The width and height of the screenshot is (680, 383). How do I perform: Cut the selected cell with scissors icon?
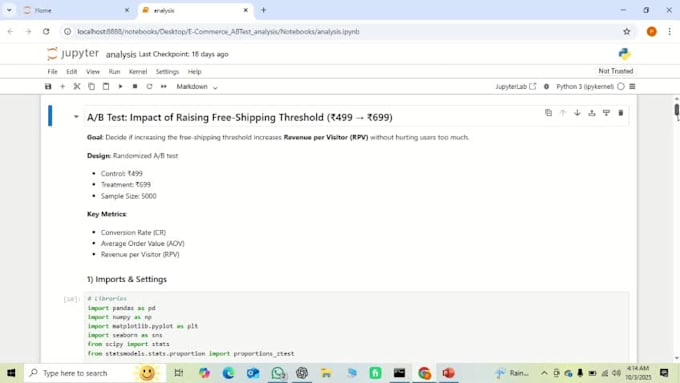[77, 87]
